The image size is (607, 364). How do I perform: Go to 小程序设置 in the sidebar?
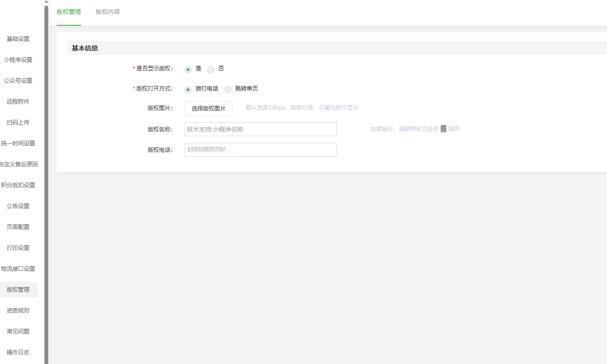tap(18, 60)
